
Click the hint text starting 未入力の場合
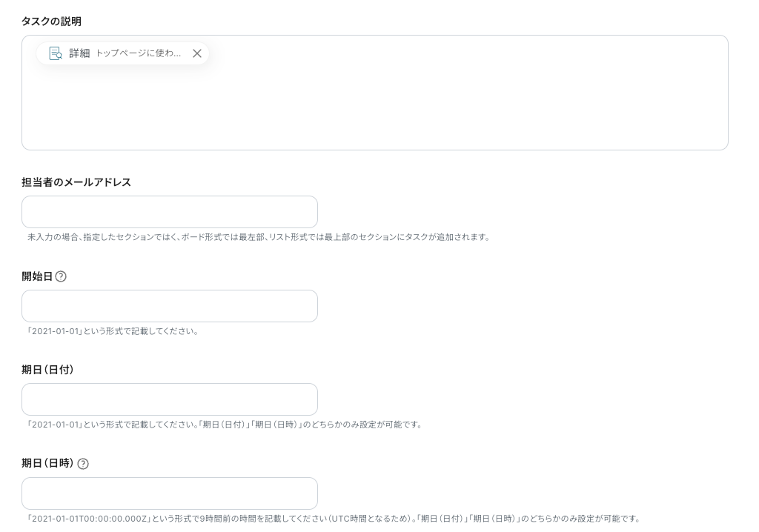point(259,237)
